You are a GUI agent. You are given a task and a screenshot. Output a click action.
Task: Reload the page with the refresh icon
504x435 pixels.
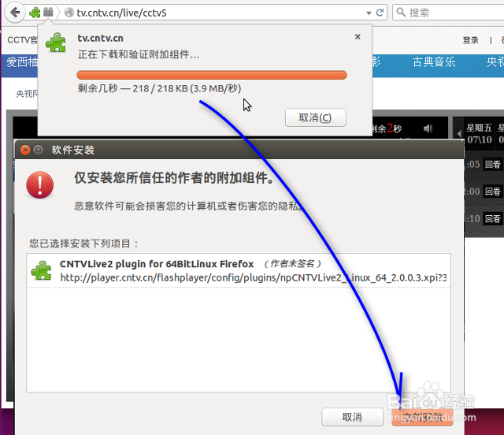[380, 13]
